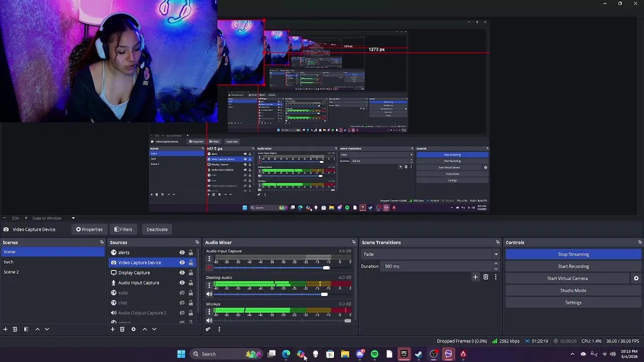Open File Explorer from the taskbar
Image resolution: width=644 pixels, height=362 pixels.
345,354
